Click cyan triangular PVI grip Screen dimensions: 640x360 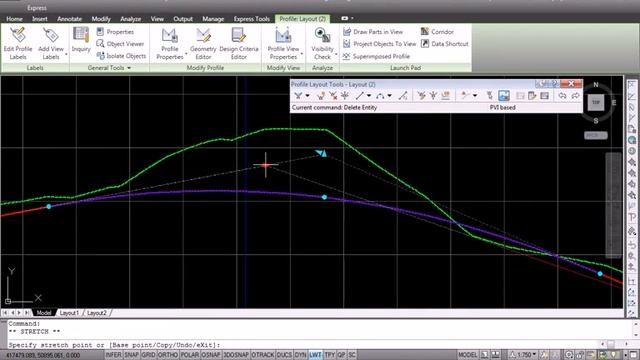(321, 153)
